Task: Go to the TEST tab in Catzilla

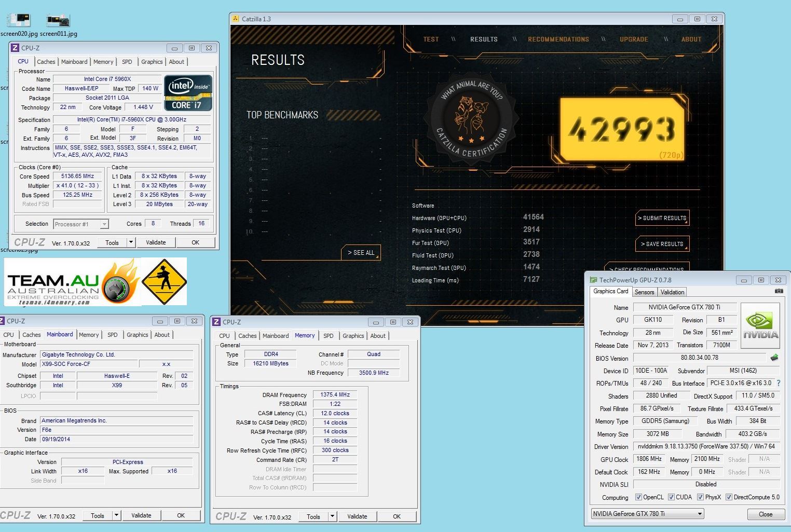Action: pyautogui.click(x=431, y=39)
